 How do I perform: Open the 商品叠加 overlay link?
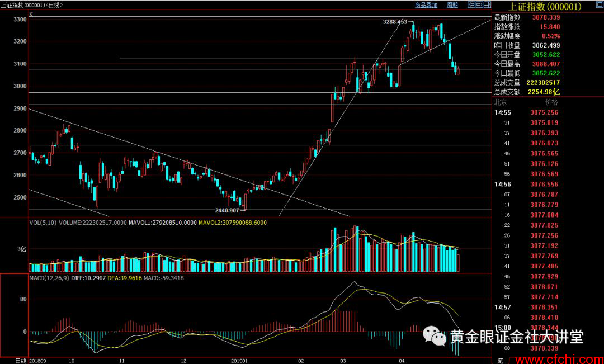tap(426, 5)
